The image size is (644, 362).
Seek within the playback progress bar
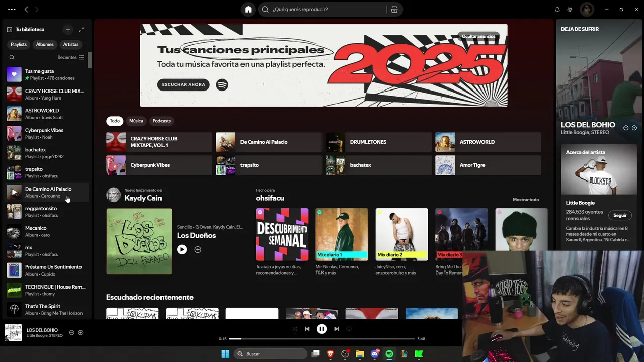(321, 339)
